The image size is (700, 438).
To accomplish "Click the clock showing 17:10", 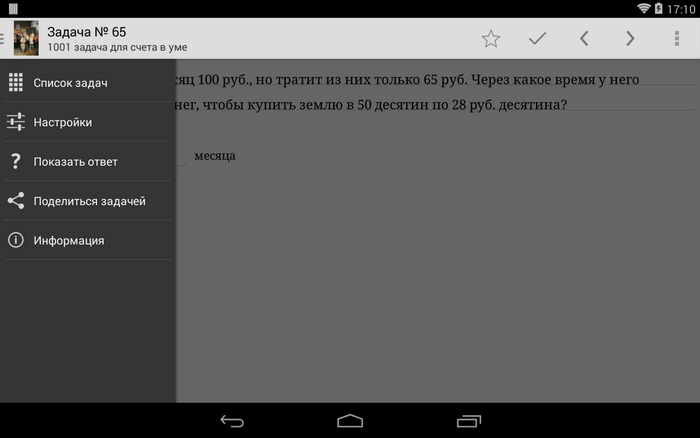I will click(681, 9).
